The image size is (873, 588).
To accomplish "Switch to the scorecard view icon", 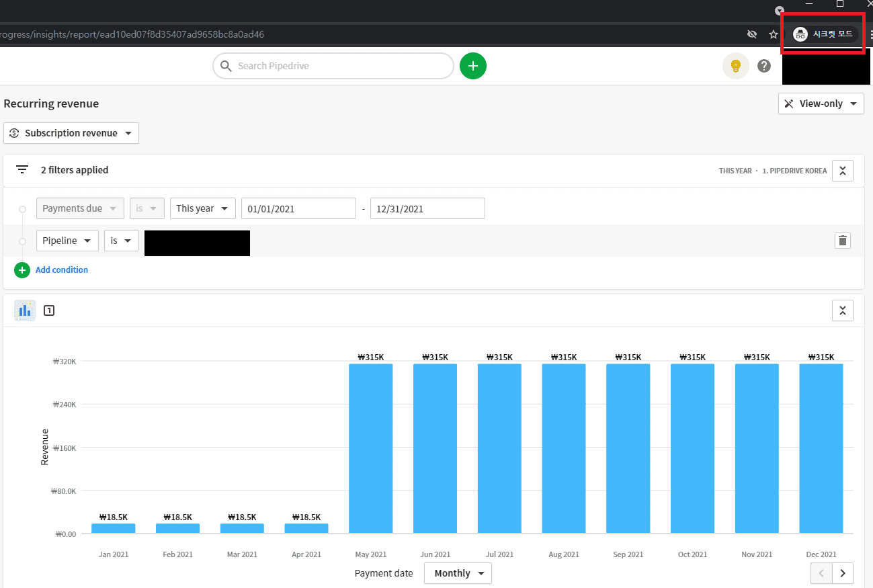I will click(x=48, y=310).
